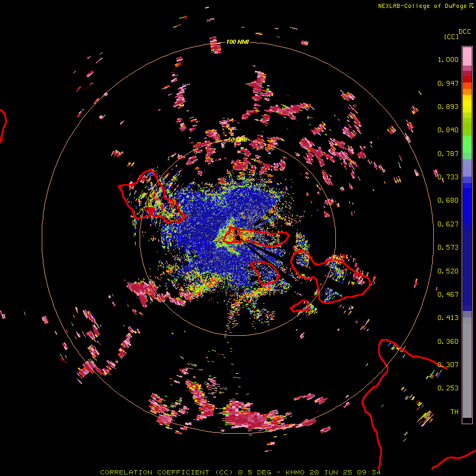
Task: Click the 0.840 color scale value
Action: click(448, 130)
